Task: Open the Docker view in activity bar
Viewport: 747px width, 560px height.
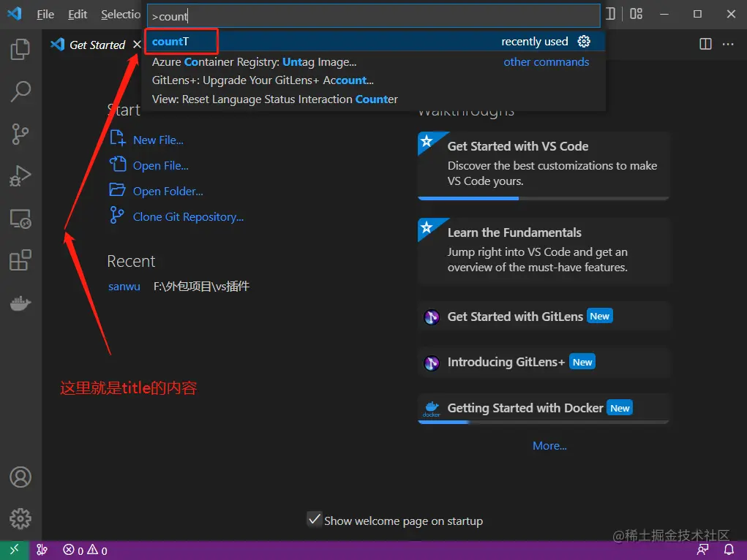Action: coord(20,303)
